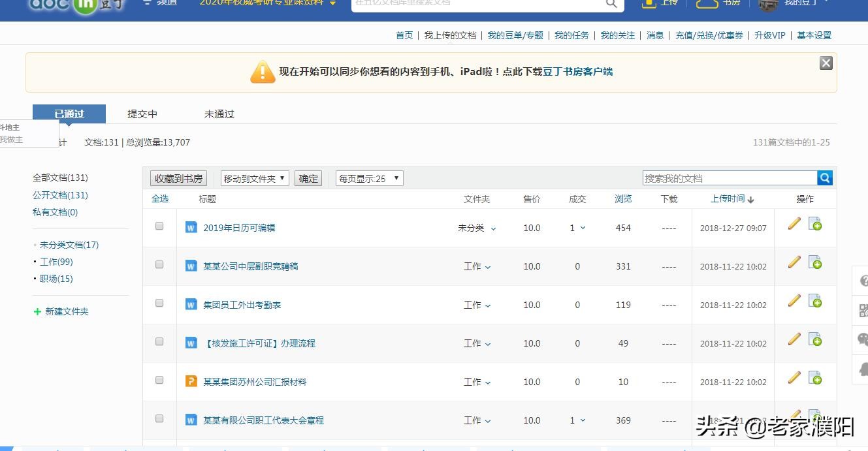Open the 未通过 tab
868x451 pixels.
tap(219, 113)
